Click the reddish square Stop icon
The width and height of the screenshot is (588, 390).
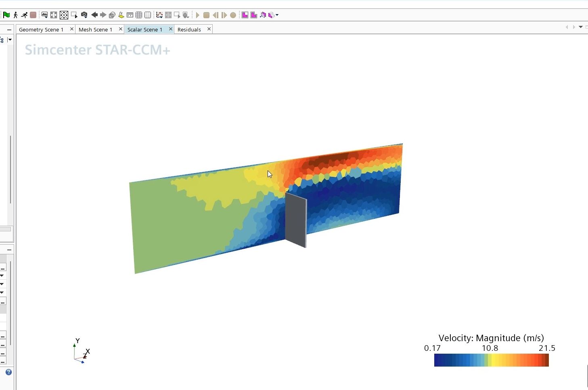33,15
